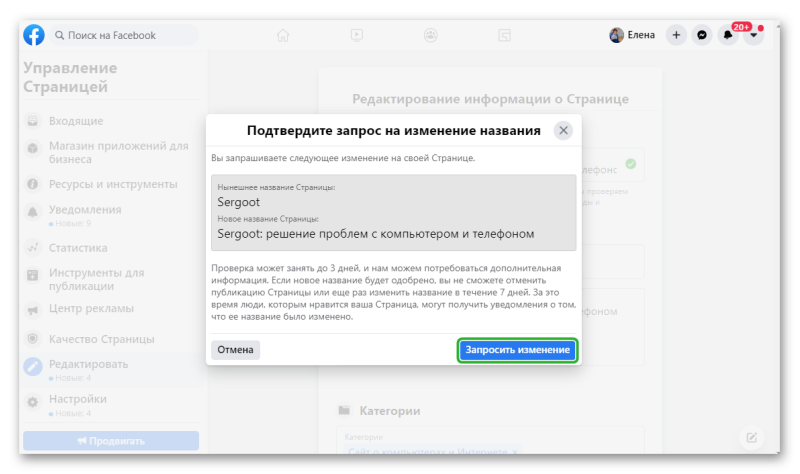The image size is (800, 474).
Task: Click the Центр рекламы megaphone icon
Action: point(33,310)
